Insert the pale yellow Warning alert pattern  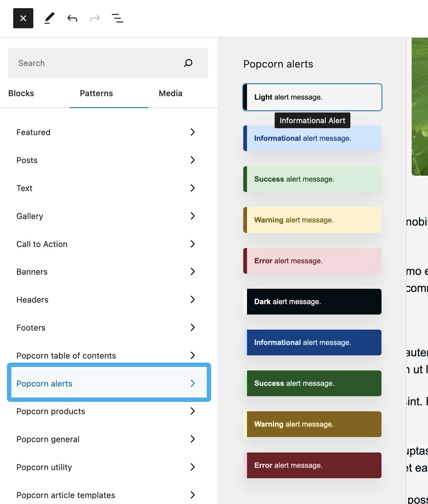click(312, 220)
